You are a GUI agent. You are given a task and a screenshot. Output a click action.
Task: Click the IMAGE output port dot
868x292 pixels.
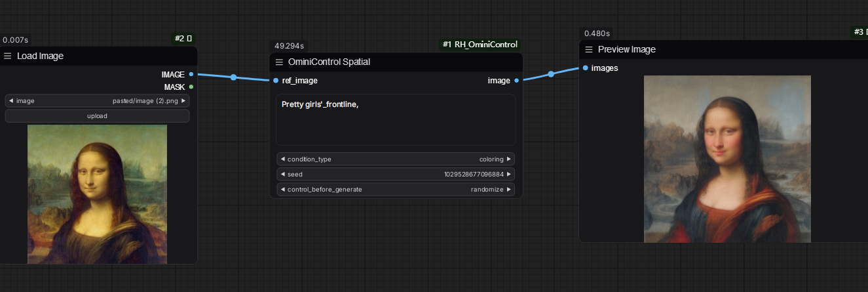191,74
